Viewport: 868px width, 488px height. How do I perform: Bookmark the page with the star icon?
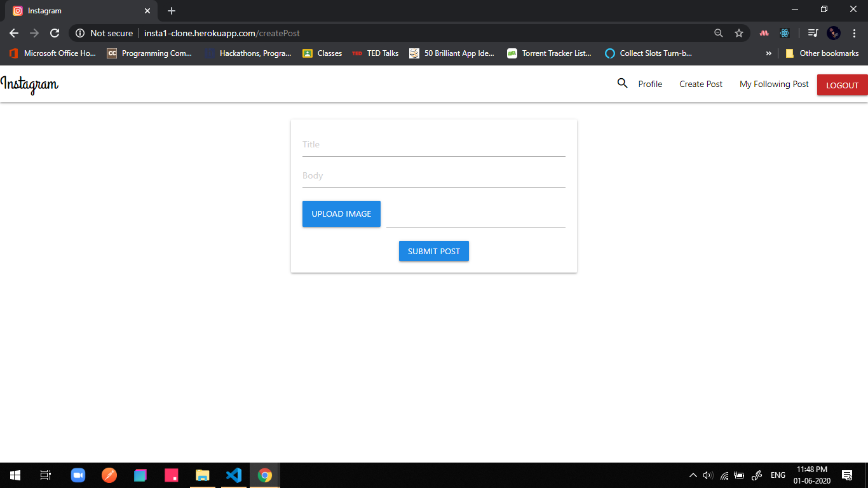(x=739, y=33)
